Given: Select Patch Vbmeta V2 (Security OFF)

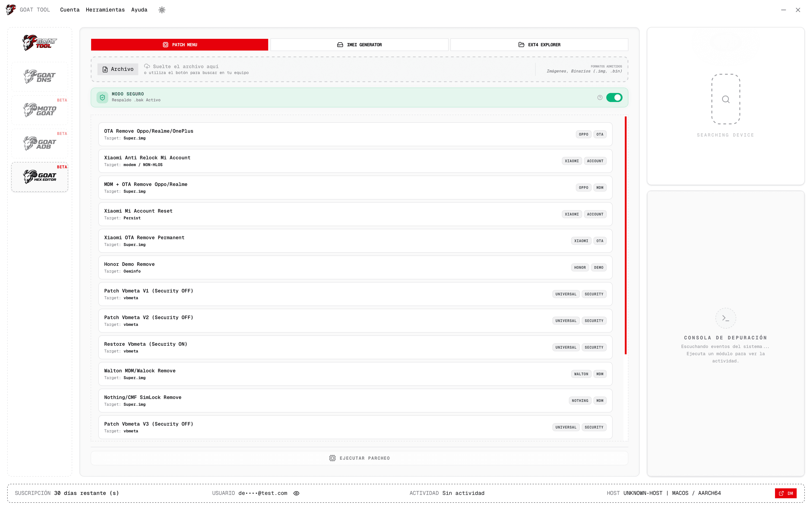Looking at the screenshot, I should (x=355, y=321).
